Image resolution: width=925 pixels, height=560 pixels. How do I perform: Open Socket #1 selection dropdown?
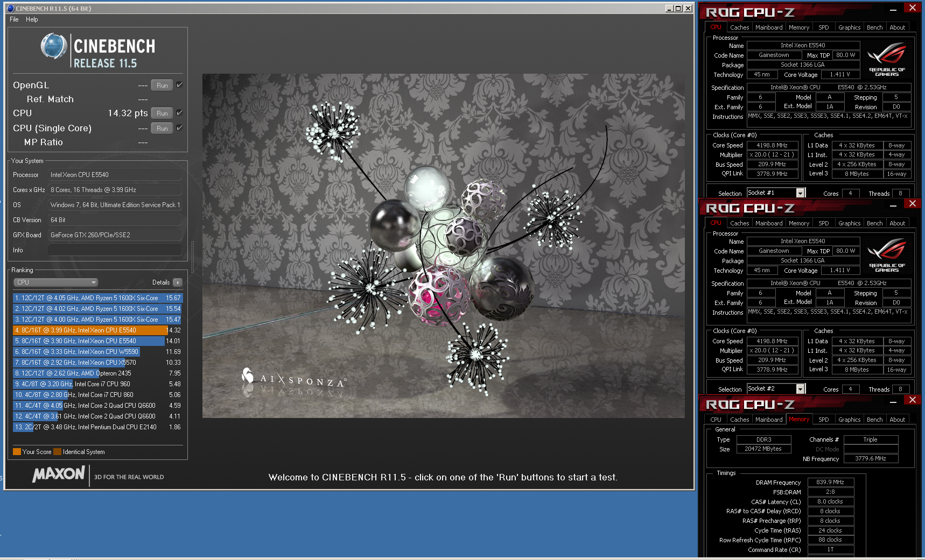pos(800,193)
